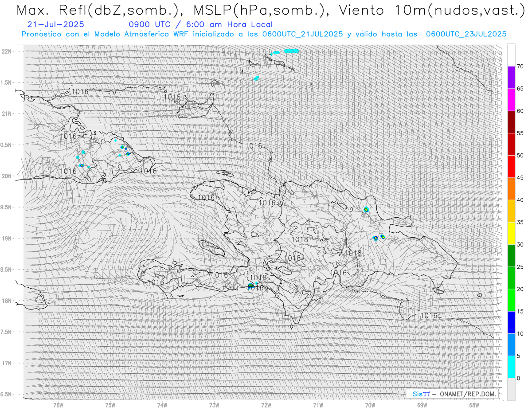Click the WRF forecast model subtitle line
Image resolution: width=532 pixels, height=411 pixels.
pyautogui.click(x=264, y=34)
